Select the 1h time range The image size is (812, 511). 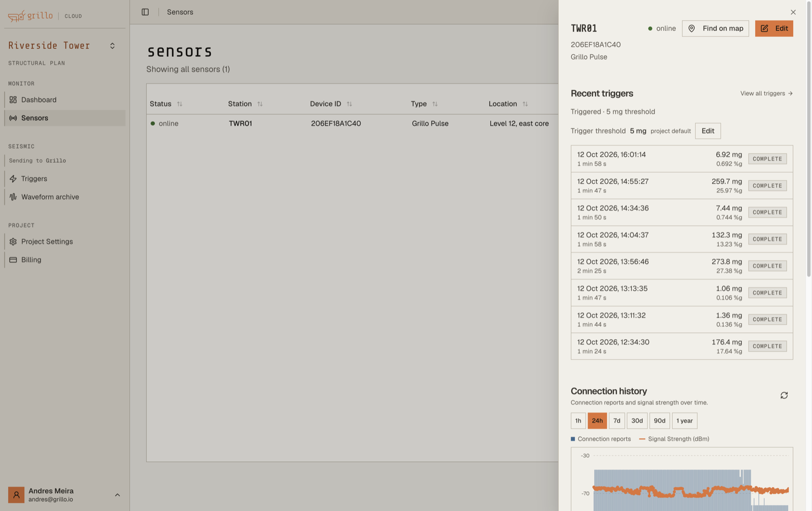578,421
